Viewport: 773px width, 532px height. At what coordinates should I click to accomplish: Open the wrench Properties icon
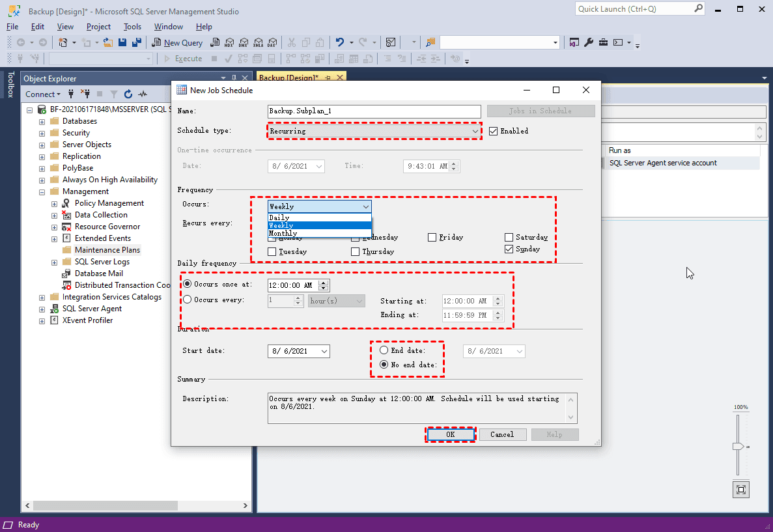pos(589,42)
